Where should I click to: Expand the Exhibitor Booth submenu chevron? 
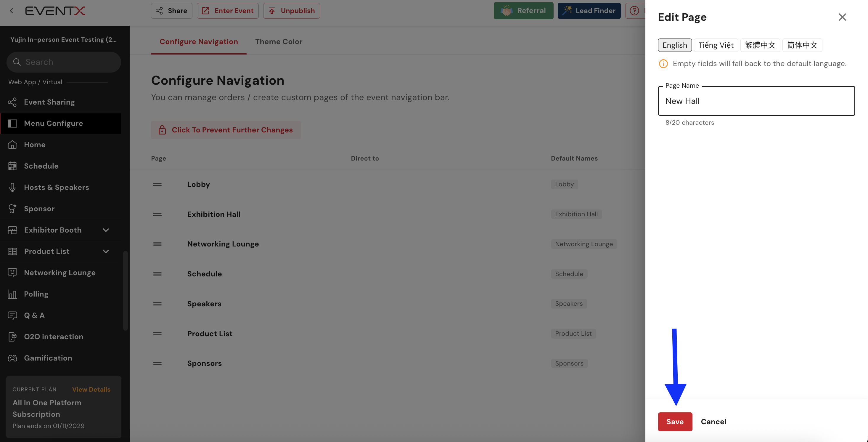(x=106, y=230)
